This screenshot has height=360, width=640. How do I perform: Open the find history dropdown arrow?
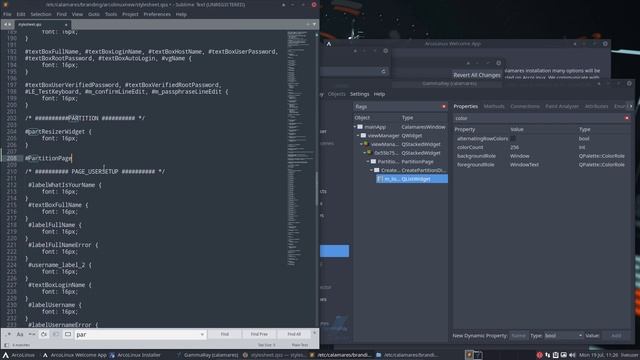pos(202,334)
